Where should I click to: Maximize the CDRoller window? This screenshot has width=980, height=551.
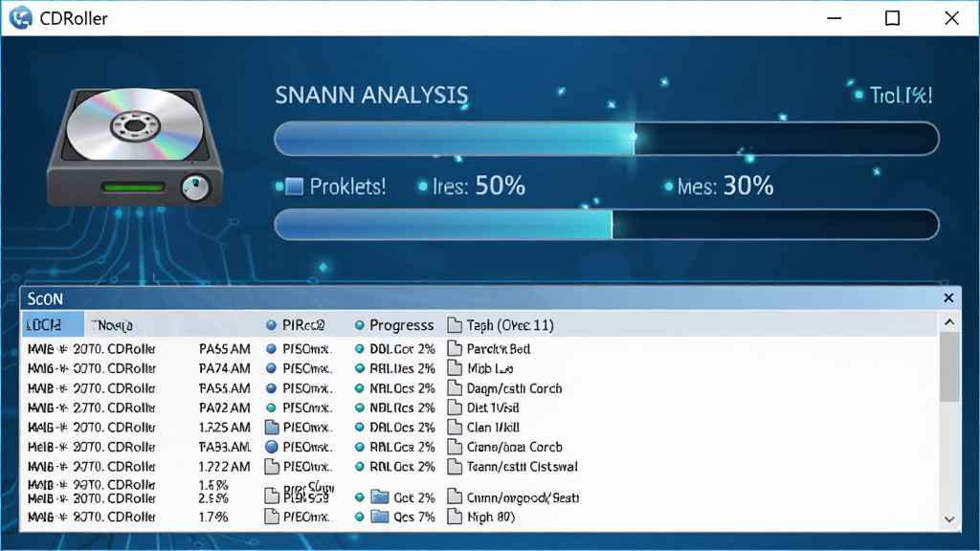tap(893, 18)
